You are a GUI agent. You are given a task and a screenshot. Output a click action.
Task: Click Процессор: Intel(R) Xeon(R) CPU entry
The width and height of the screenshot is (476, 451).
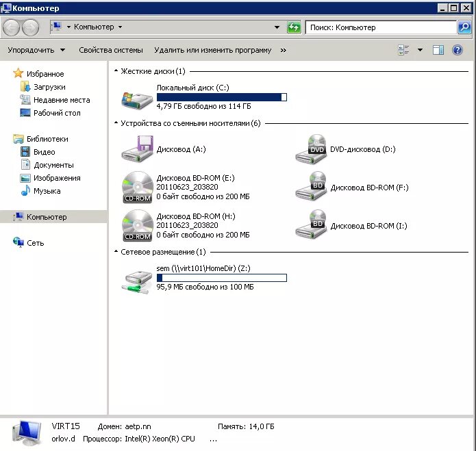[139, 439]
